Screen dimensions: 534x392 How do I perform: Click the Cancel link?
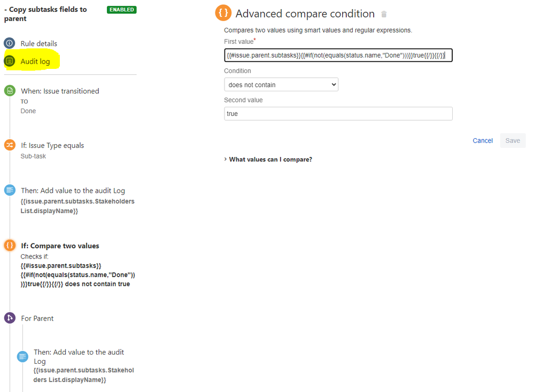pyautogui.click(x=483, y=140)
